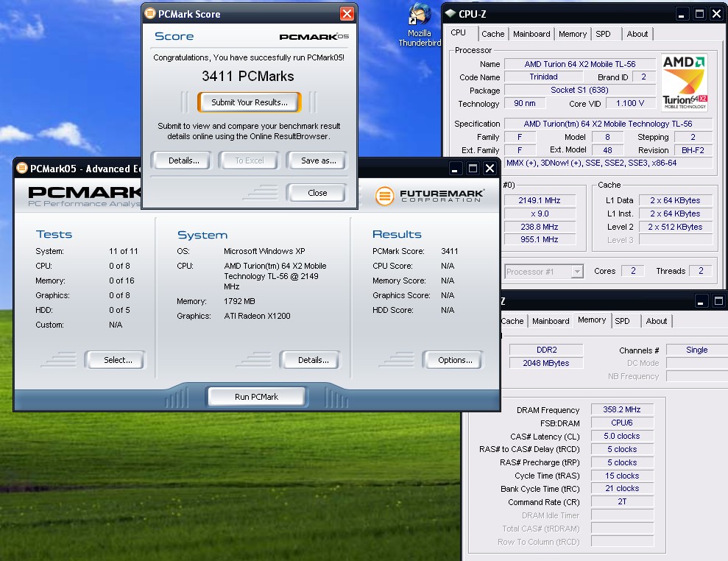The height and width of the screenshot is (561, 728).
Task: Select Memory tab in lower CPU-Z window
Action: (x=592, y=320)
